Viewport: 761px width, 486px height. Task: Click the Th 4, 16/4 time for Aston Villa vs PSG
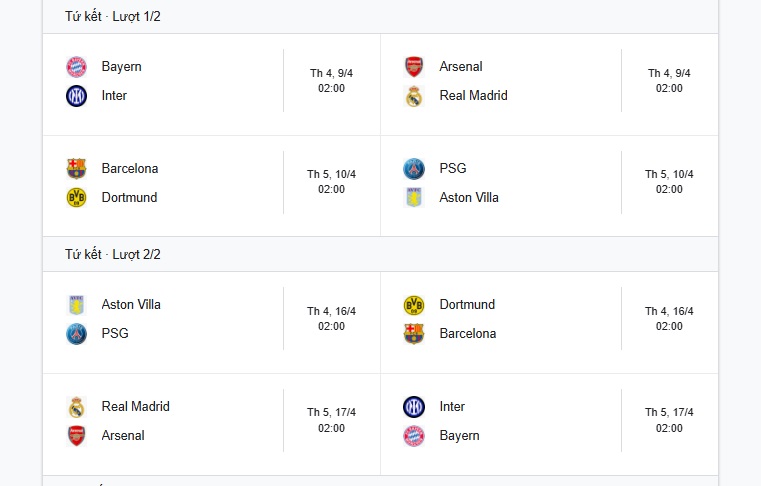click(331, 318)
